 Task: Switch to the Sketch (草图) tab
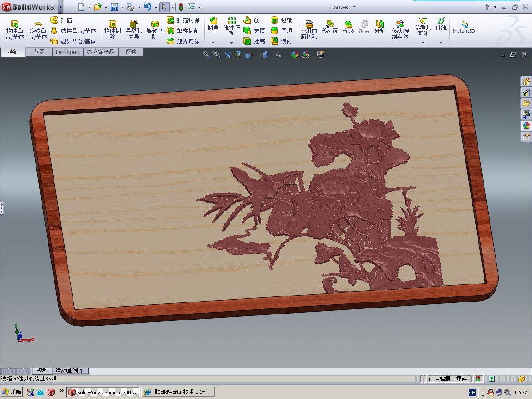[x=39, y=52]
